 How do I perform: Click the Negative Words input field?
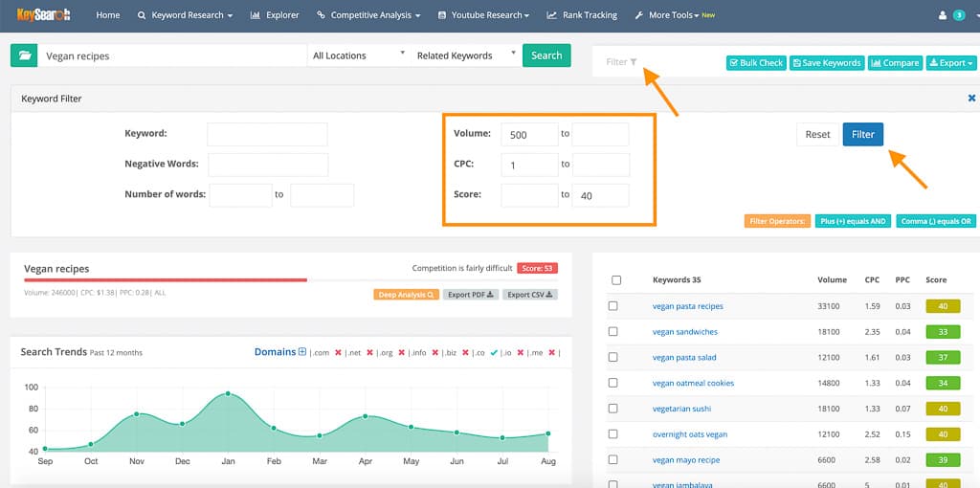coord(268,165)
